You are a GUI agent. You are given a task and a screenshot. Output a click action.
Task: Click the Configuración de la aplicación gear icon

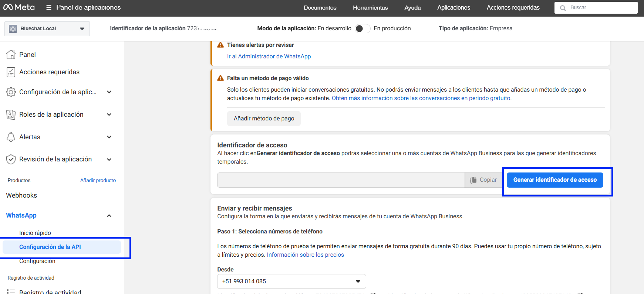11,92
